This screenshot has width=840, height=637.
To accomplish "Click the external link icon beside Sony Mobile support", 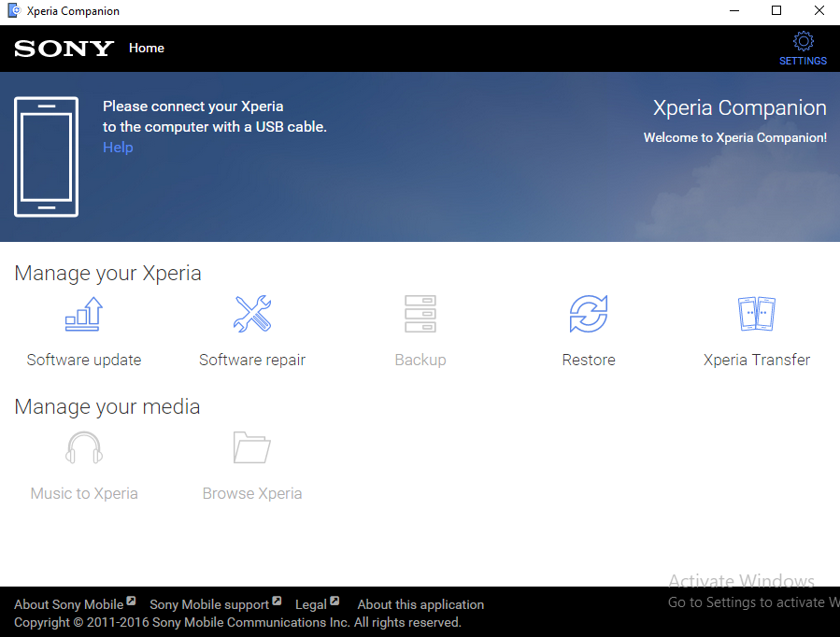I will click(x=277, y=601).
